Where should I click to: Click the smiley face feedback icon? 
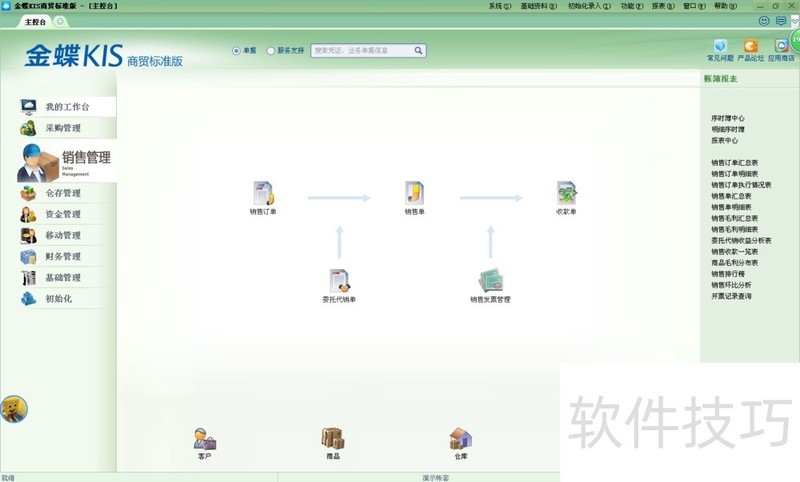[764, 21]
